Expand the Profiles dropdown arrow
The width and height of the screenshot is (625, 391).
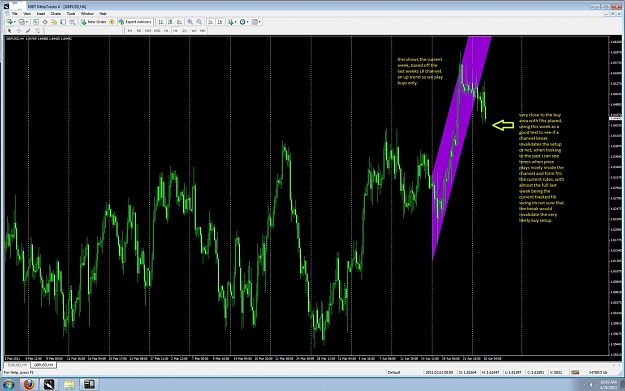click(x=27, y=22)
